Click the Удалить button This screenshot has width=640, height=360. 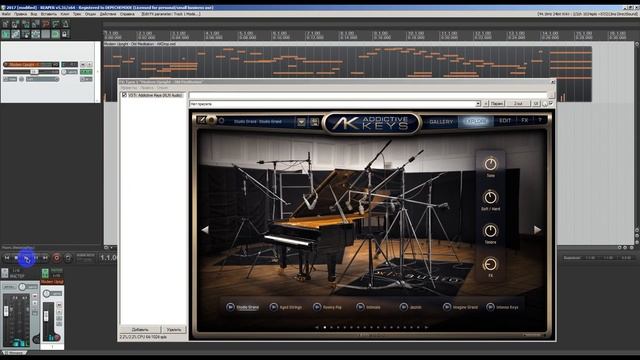tap(174, 329)
